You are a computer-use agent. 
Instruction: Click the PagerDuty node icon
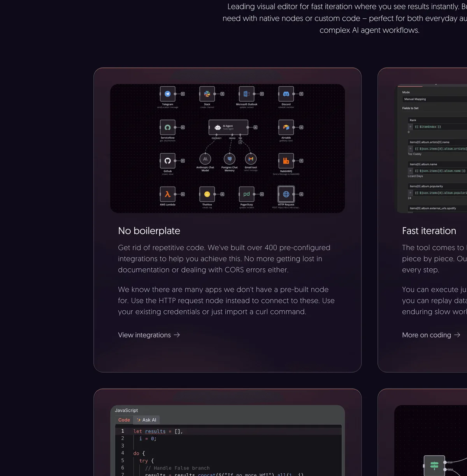coord(247,194)
